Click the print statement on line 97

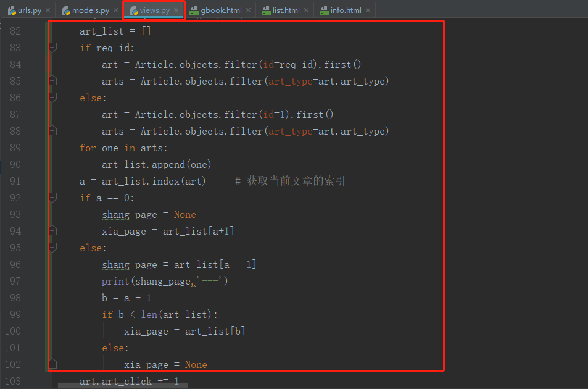click(x=165, y=282)
